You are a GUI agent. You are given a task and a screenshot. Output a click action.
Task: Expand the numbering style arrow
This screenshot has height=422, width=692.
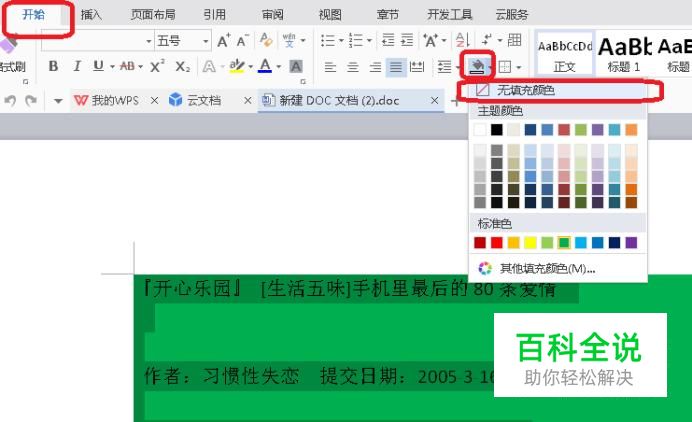[369, 41]
